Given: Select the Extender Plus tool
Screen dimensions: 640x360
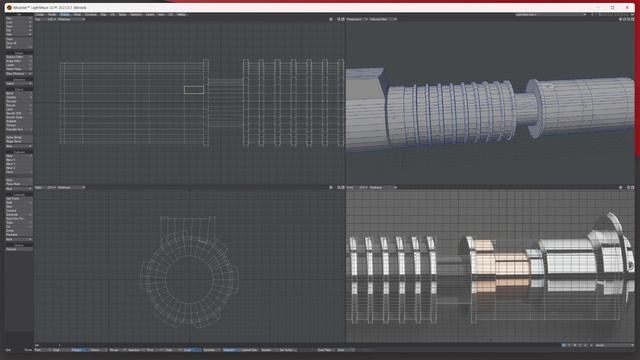Looking at the screenshot, I should click(19, 129).
